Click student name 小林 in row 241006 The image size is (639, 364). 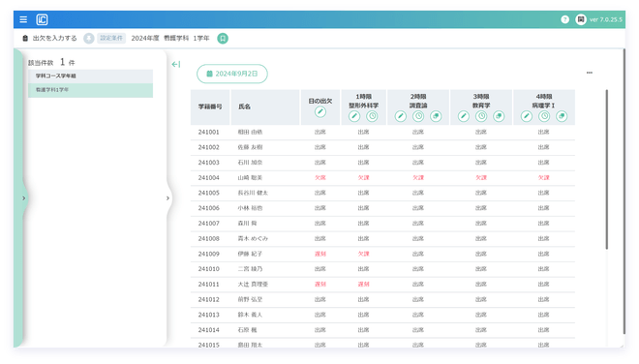[x=250, y=208]
